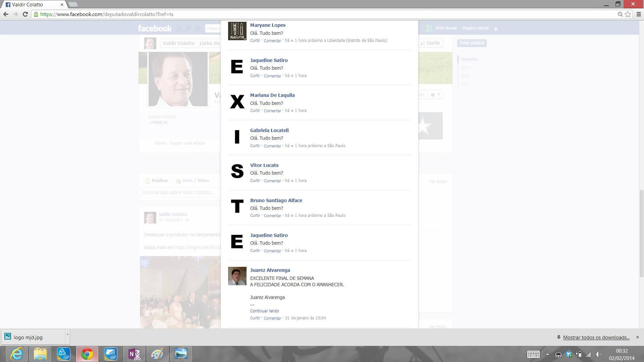644x362 pixels.
Task: Click Curtir under Bruno Santiago Alface post
Action: (x=255, y=216)
